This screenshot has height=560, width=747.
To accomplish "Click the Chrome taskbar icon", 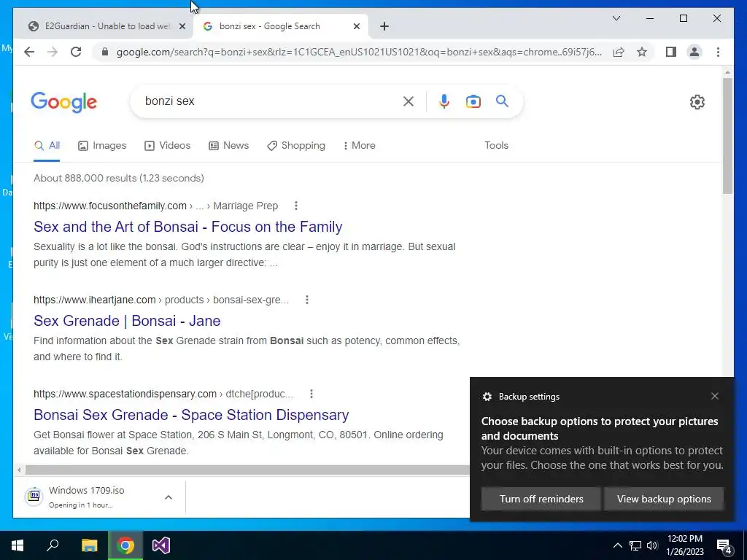I will (125, 545).
